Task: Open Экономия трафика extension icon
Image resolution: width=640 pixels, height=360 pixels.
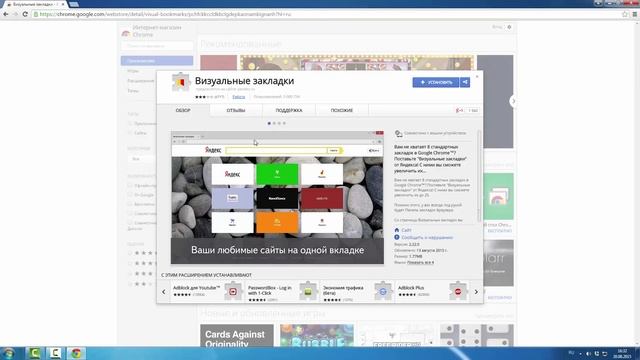Action: pyautogui.click(x=383, y=291)
